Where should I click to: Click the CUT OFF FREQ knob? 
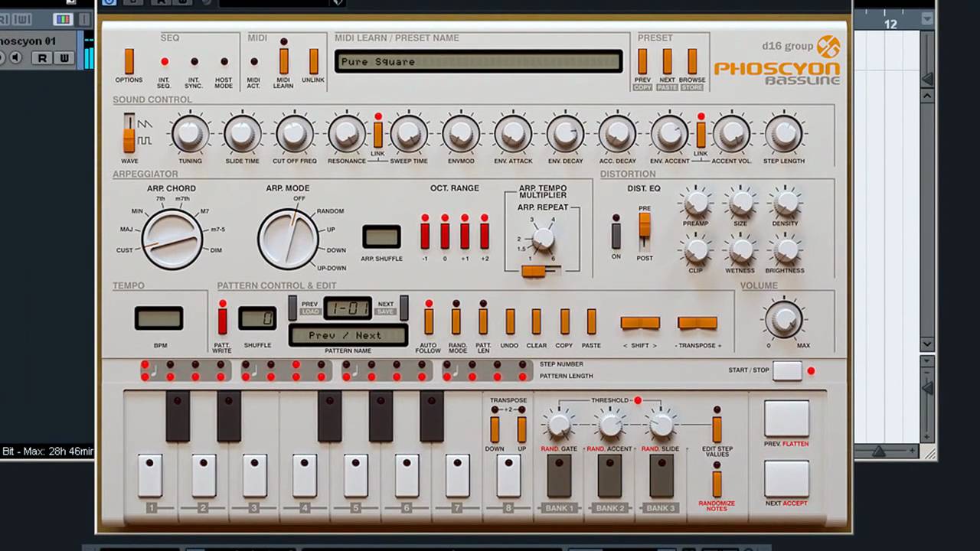coord(294,133)
